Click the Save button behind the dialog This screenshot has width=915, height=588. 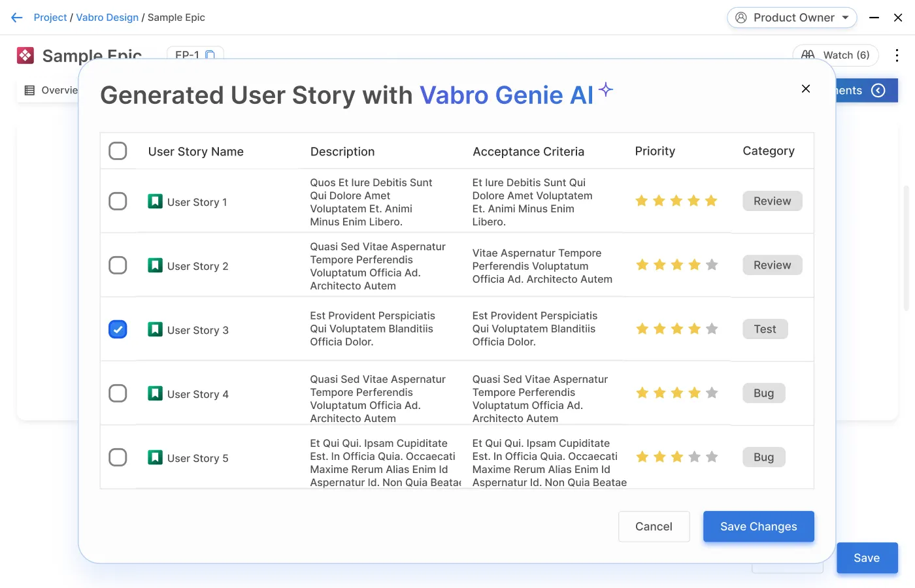coord(867,558)
